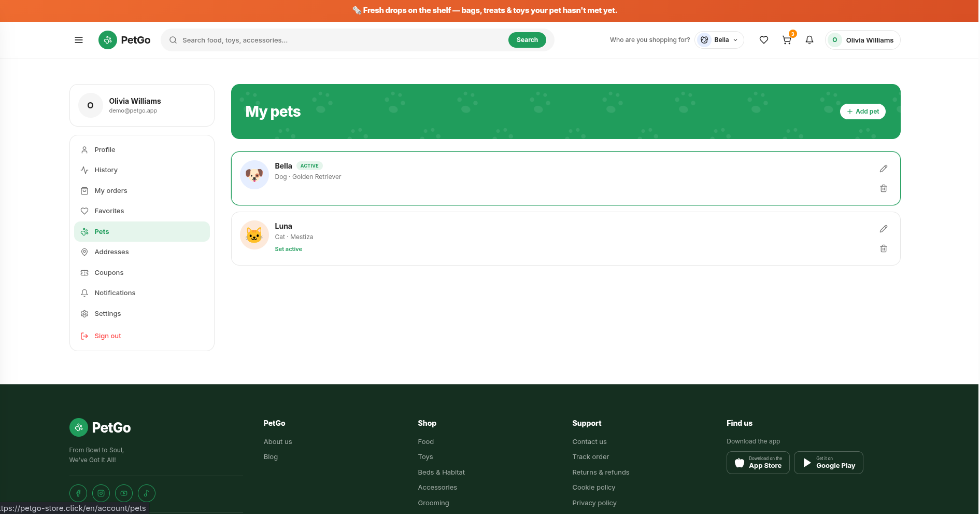The image size is (980, 514).
Task: Open Favorites in account sidebar
Action: pos(142,211)
